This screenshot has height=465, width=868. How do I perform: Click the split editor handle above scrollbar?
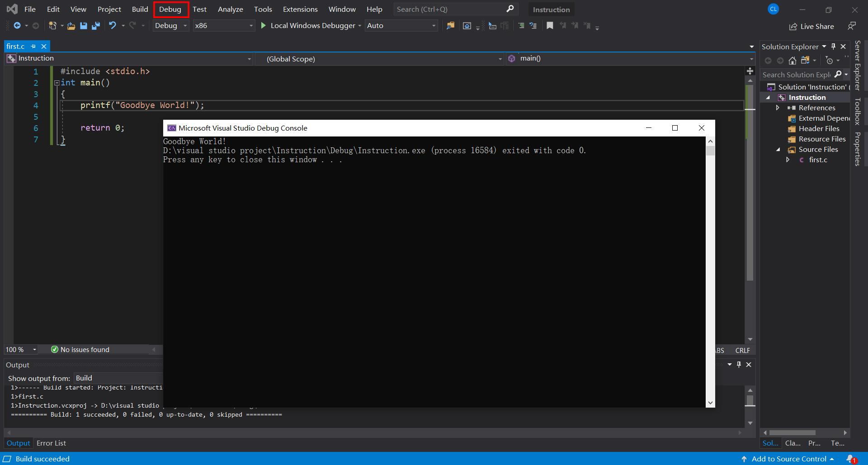pos(750,71)
